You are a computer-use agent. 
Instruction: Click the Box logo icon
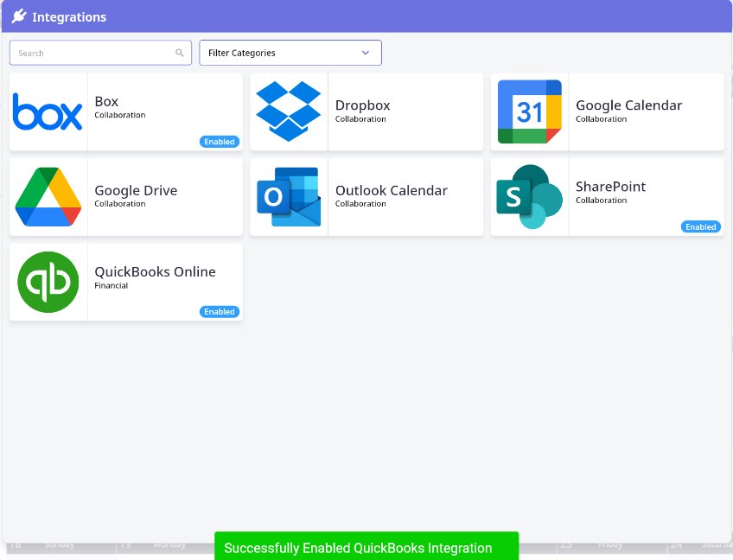pos(48,112)
